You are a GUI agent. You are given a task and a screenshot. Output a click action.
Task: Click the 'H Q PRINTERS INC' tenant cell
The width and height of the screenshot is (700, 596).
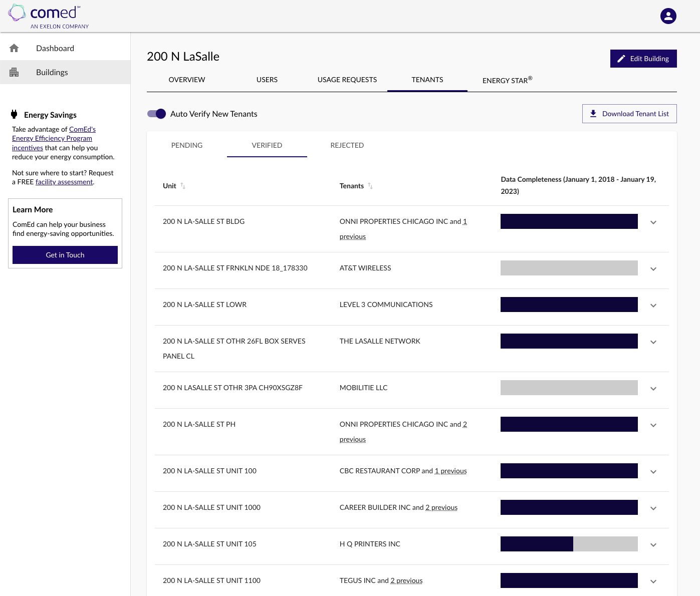click(370, 544)
